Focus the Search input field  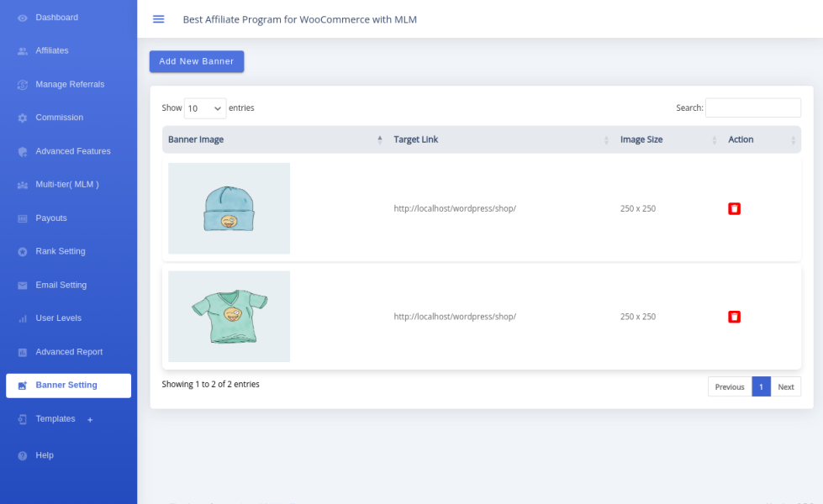coord(752,108)
